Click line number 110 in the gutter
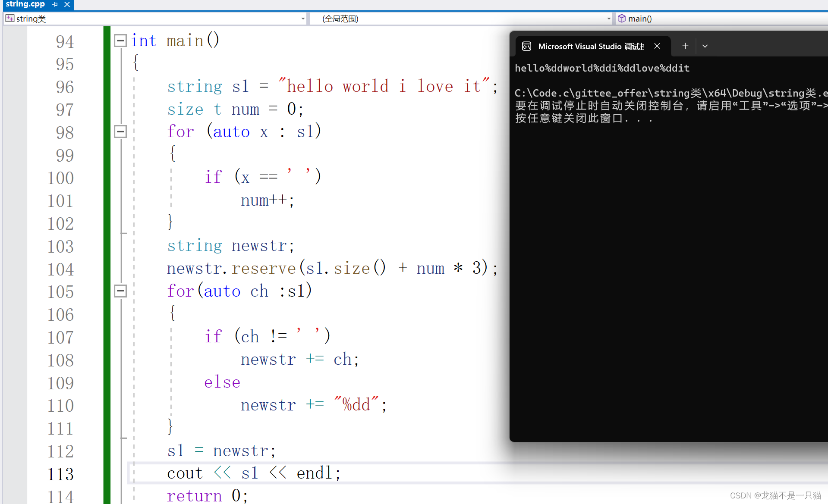The height and width of the screenshot is (504, 828). tap(61, 406)
